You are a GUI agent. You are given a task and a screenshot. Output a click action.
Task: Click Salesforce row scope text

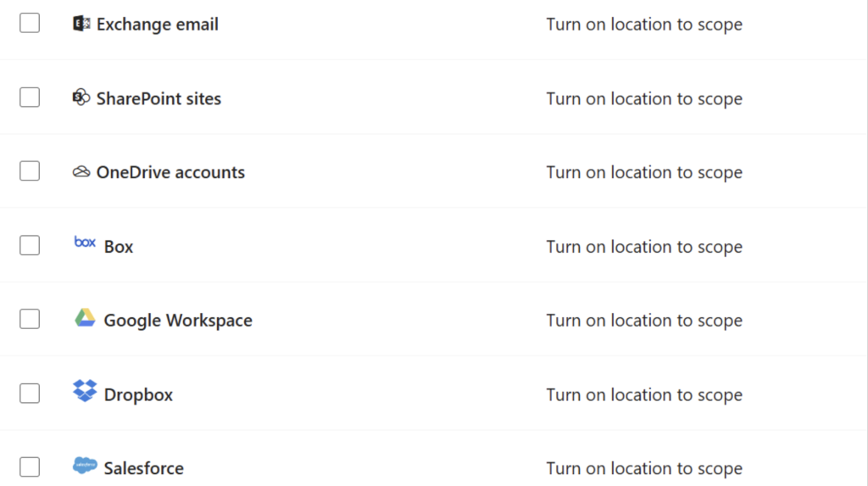tap(644, 468)
